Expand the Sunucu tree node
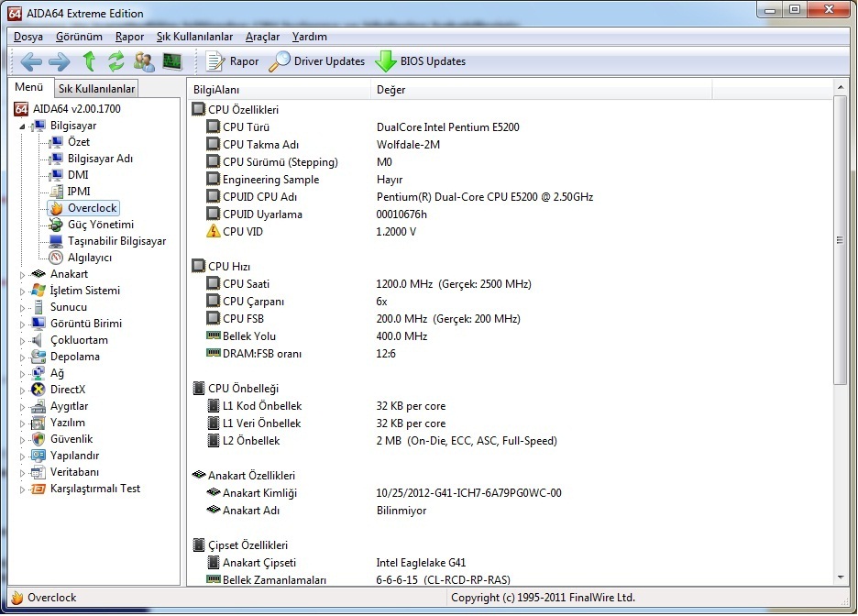Screen dimensions: 858x616 click(22, 307)
